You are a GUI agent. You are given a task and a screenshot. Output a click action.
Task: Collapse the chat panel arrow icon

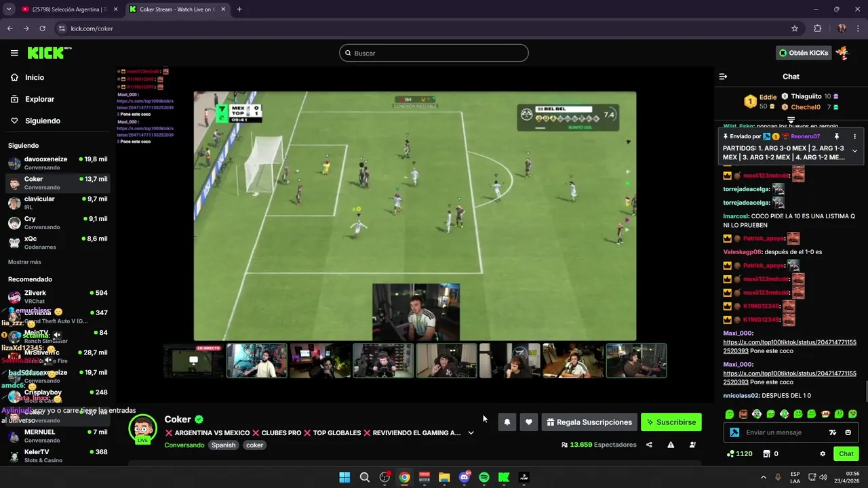point(723,77)
